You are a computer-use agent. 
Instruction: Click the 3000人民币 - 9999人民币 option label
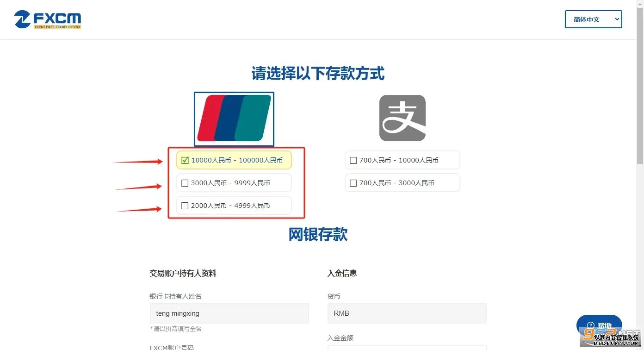[x=230, y=183]
